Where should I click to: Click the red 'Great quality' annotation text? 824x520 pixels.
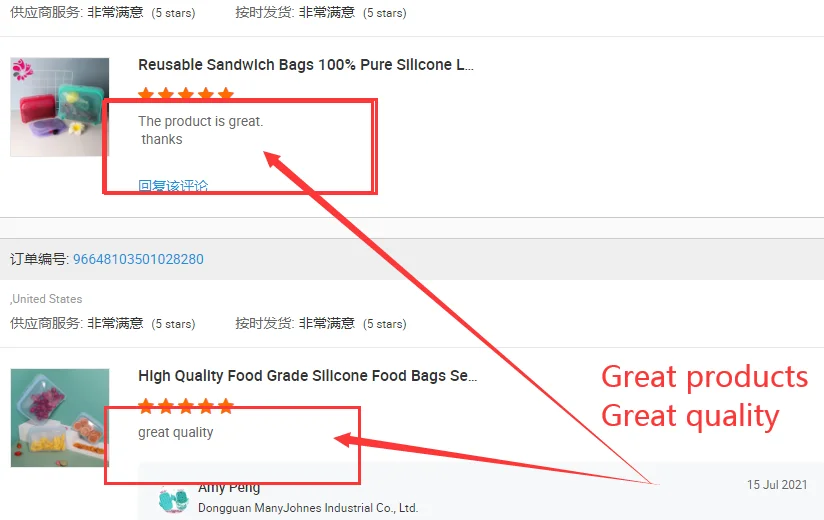690,416
